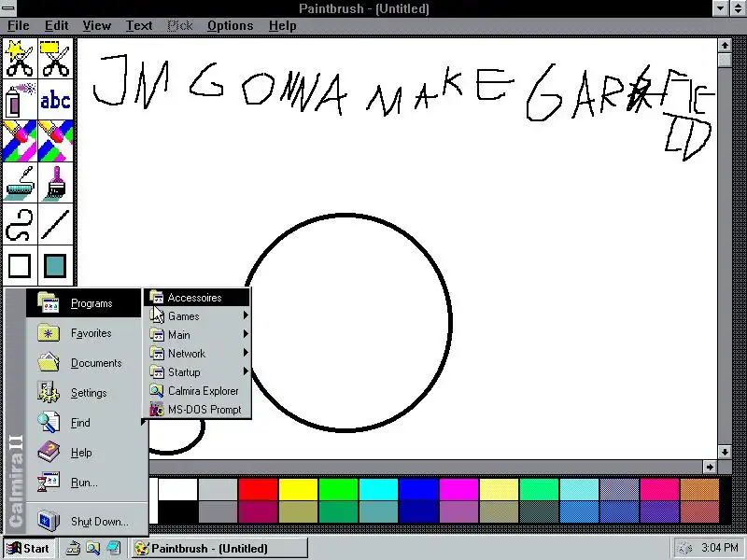The width and height of the screenshot is (747, 560).
Task: Select the abc Text tool
Action: (56, 100)
